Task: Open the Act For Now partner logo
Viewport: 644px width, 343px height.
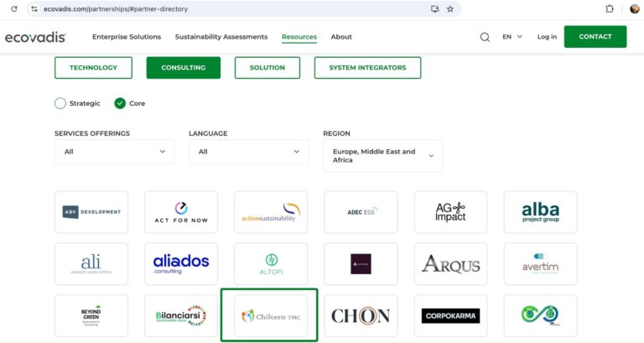Action: point(180,212)
